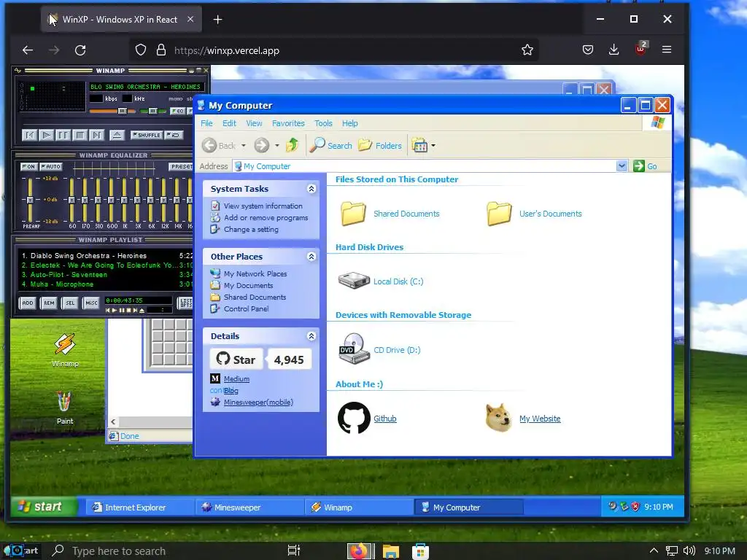
Task: Select playlist track Auto-Pilot - Seventeen
Action: pos(107,275)
